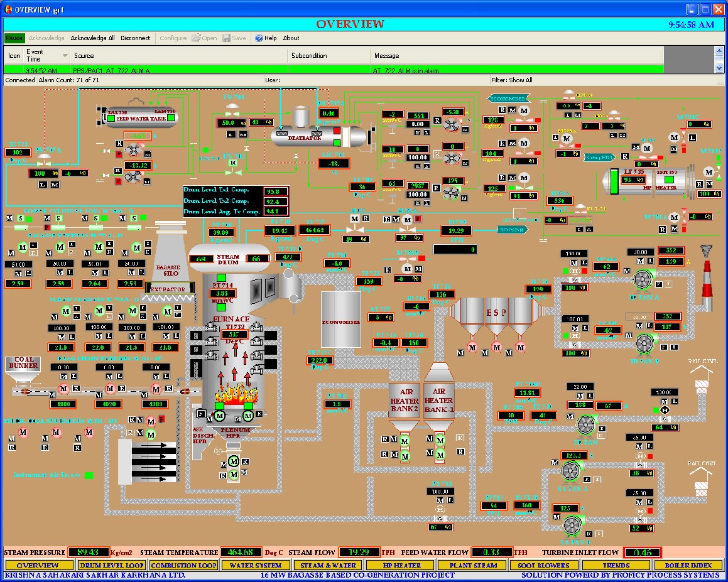Image resolution: width=728 pixels, height=582 pixels.
Task: Click the Save disk icon in toolbar
Action: click(226, 38)
